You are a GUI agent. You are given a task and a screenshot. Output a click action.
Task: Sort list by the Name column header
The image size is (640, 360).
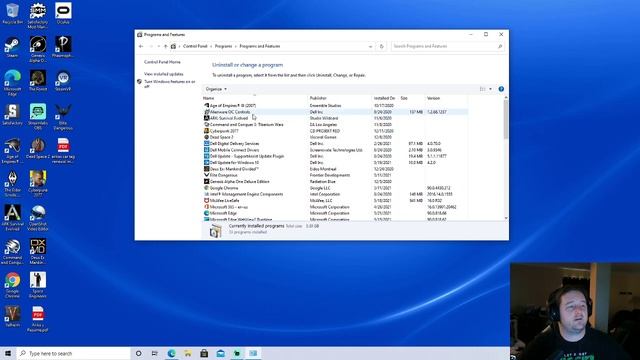(x=255, y=98)
